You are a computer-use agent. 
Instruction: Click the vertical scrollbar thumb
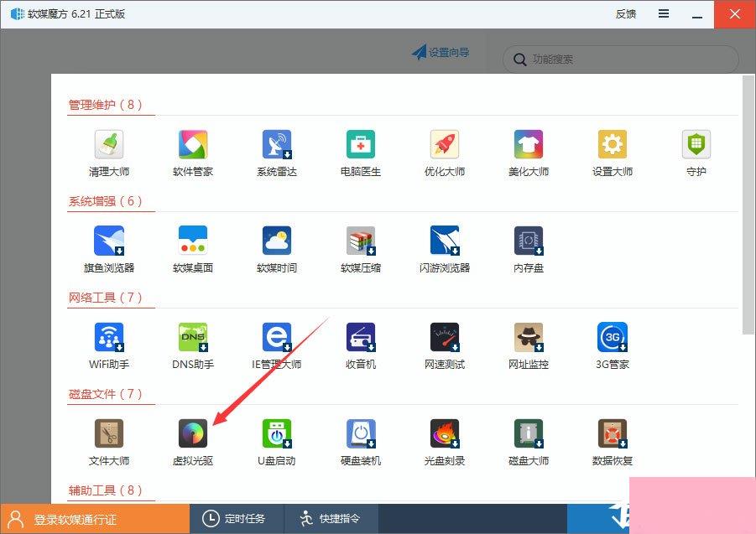(x=748, y=205)
